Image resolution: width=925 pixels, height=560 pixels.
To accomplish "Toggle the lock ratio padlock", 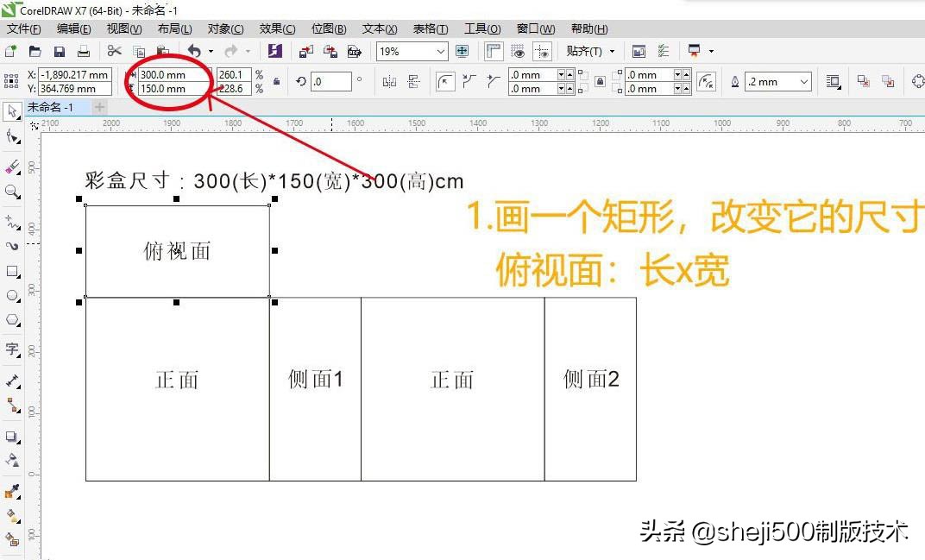I will pos(276,81).
